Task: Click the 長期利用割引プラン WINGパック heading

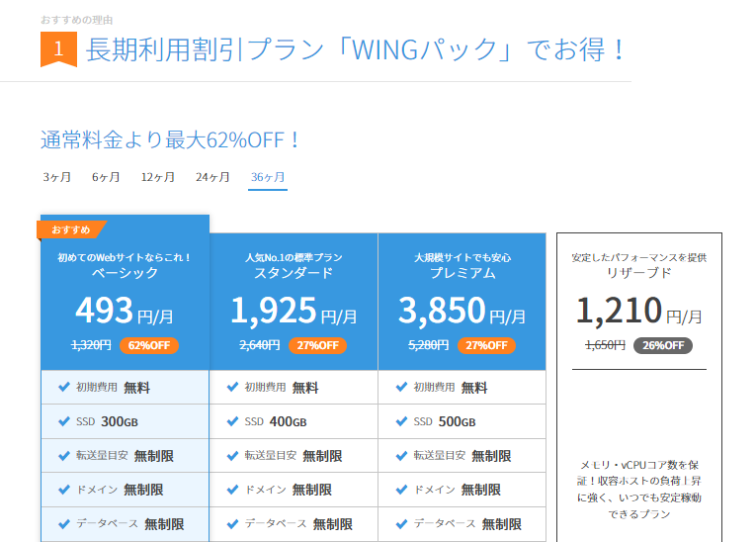Action: pyautogui.click(x=356, y=49)
